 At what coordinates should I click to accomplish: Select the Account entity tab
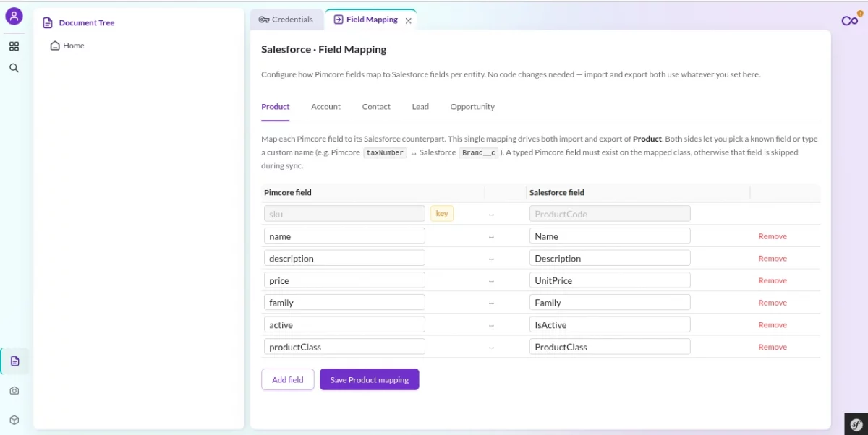325,107
